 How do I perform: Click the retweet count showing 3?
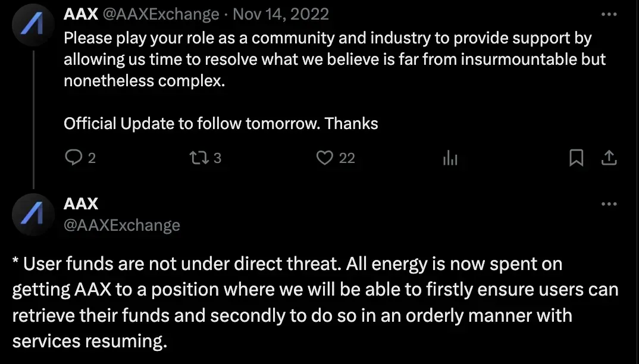[217, 158]
